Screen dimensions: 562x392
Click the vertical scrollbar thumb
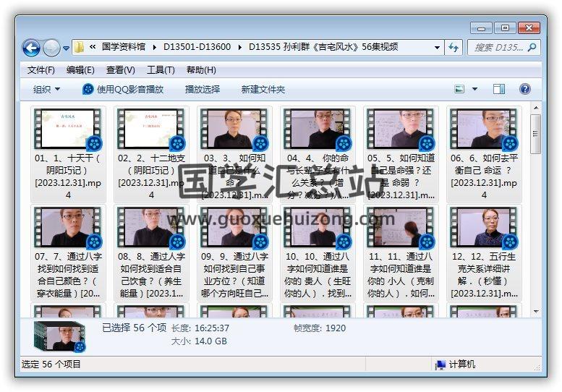[x=536, y=134]
